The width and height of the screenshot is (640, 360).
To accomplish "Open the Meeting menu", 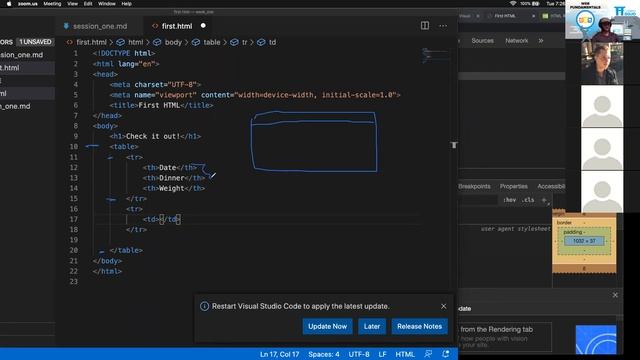I will pos(52,4).
